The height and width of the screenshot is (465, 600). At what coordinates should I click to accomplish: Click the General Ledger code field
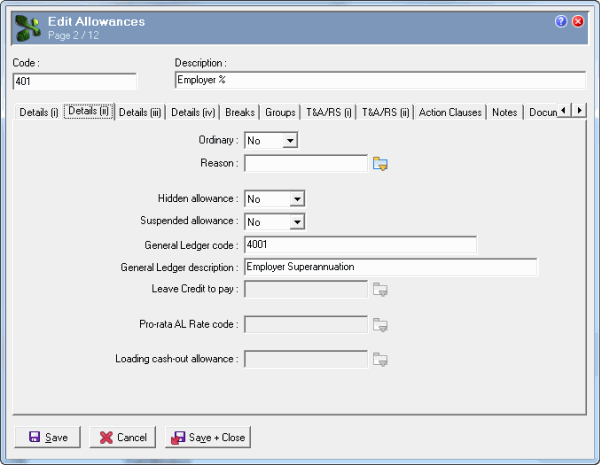click(360, 245)
